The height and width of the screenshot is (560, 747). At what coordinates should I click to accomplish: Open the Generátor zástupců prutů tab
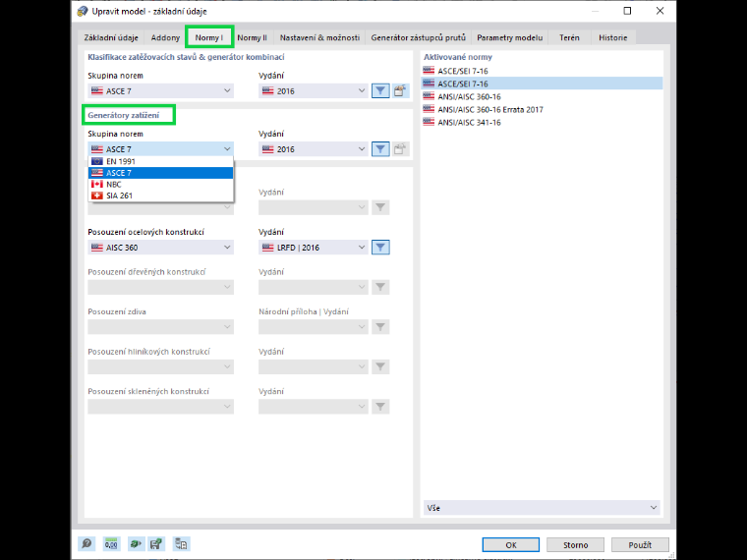tap(419, 37)
